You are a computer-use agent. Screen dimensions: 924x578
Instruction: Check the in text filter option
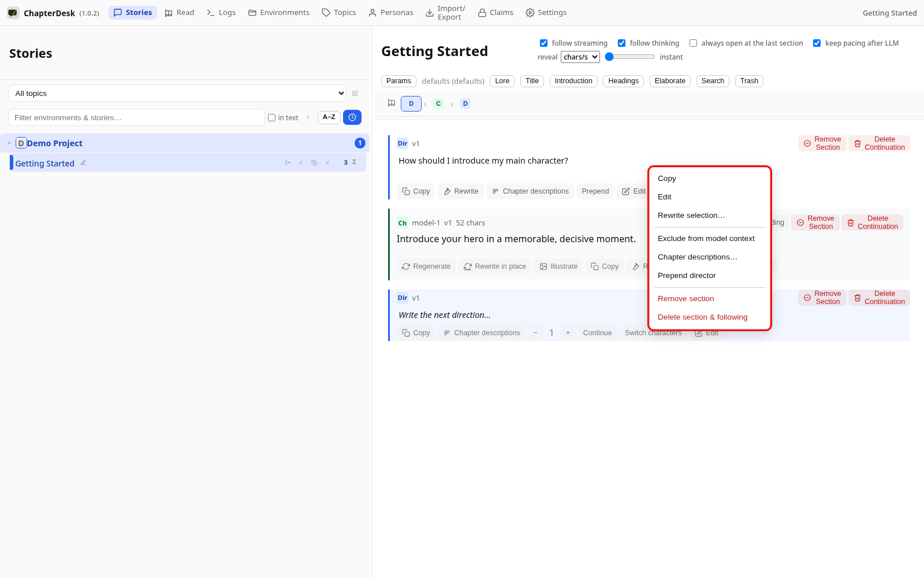click(271, 117)
